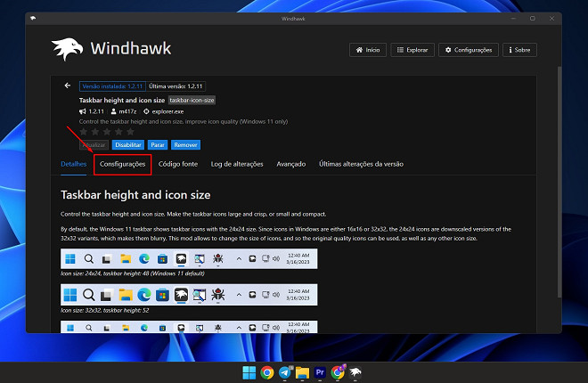Open the Log de alterações tab

pos(237,164)
